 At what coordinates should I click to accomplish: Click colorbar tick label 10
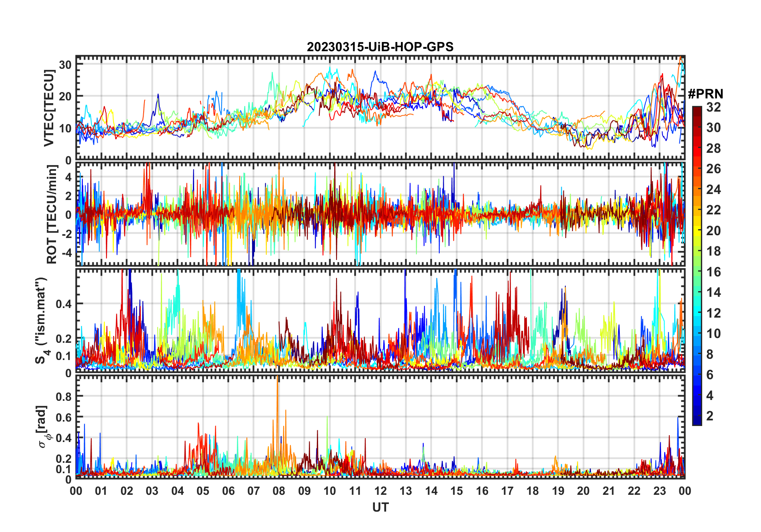713,333
